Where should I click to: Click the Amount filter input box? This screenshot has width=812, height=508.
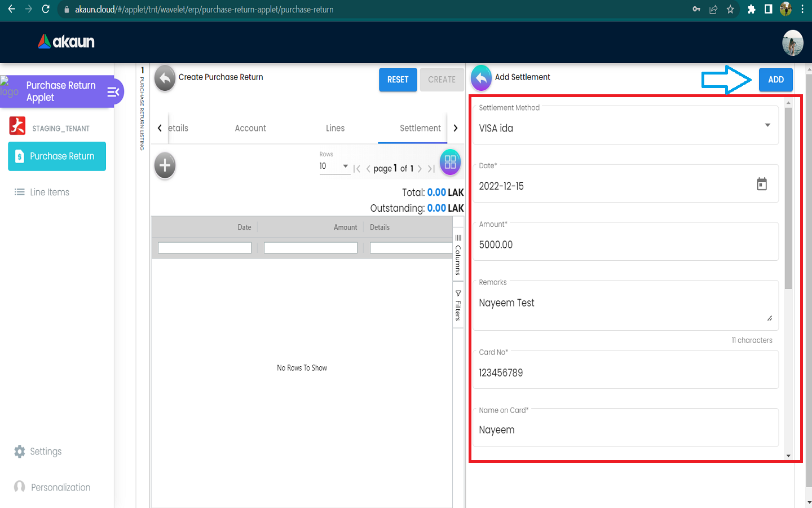(x=311, y=247)
